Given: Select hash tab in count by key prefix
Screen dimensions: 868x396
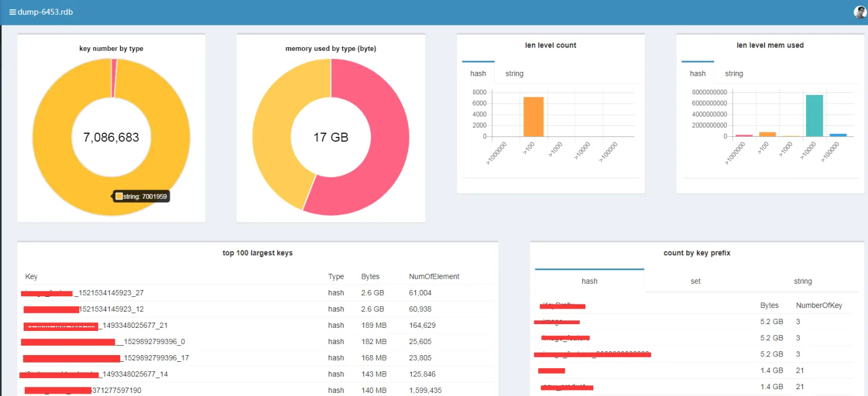Looking at the screenshot, I should point(589,281).
